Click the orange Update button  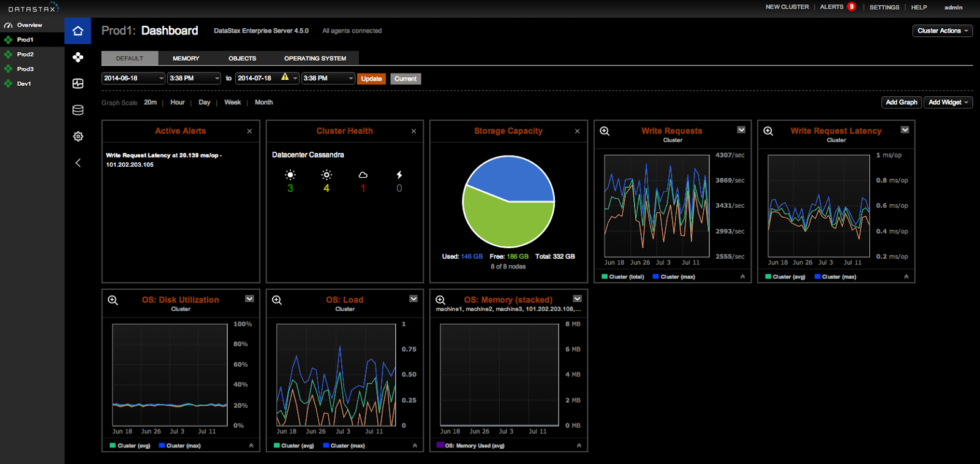[x=371, y=78]
